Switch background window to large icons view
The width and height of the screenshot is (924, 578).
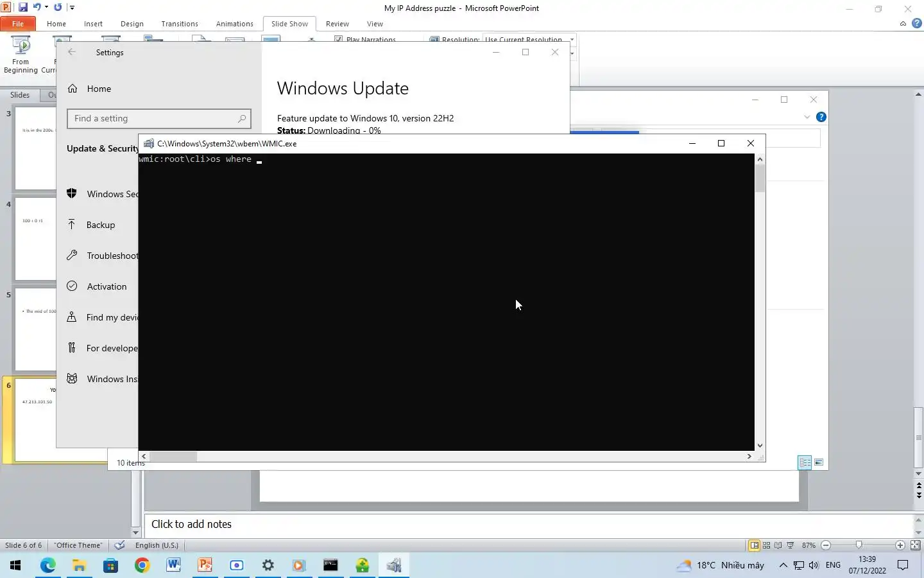coord(819,462)
